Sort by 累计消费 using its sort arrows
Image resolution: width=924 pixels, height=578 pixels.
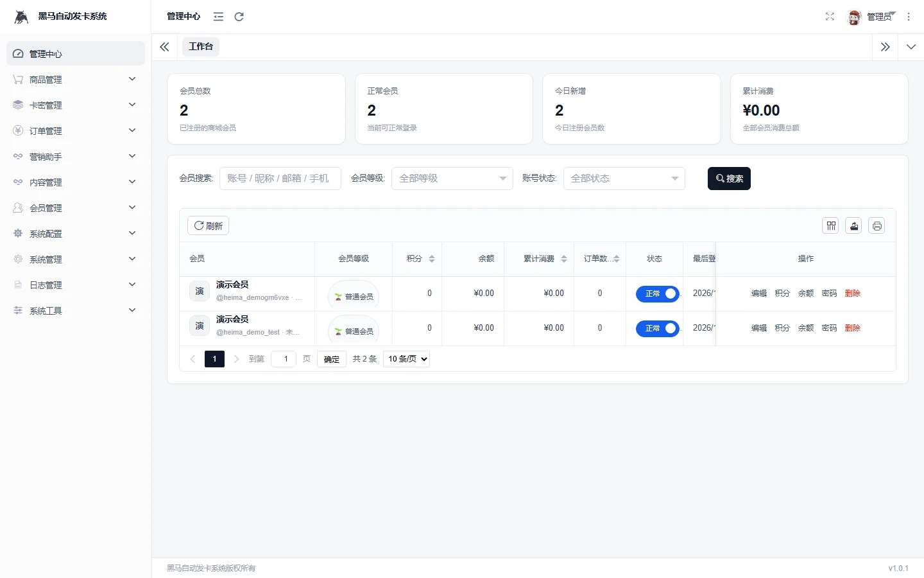point(564,259)
